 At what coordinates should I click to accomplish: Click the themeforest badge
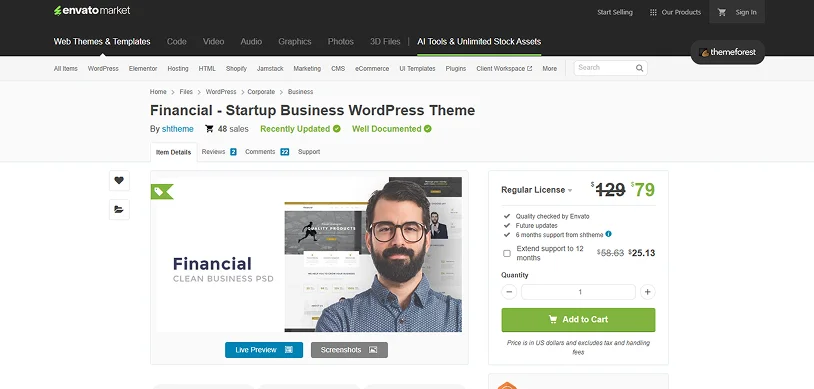(x=727, y=52)
